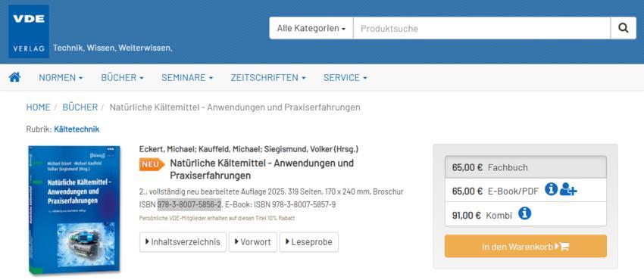
Task: Click the add-user icon next to E-Book/PDF
Action: coord(568,190)
